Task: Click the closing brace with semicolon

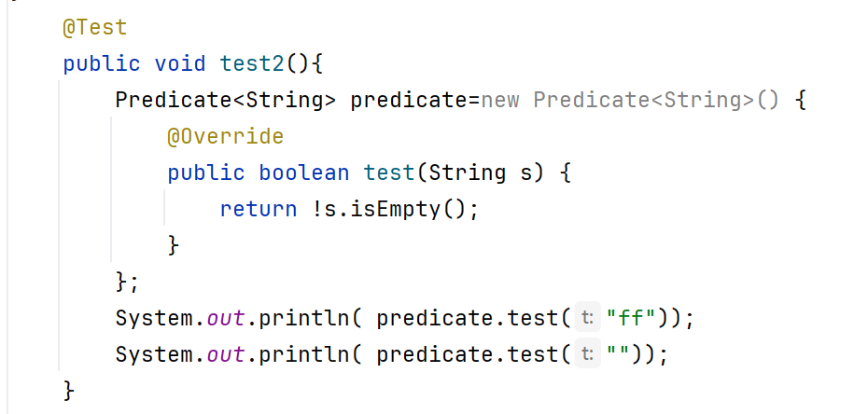Action: (x=127, y=282)
